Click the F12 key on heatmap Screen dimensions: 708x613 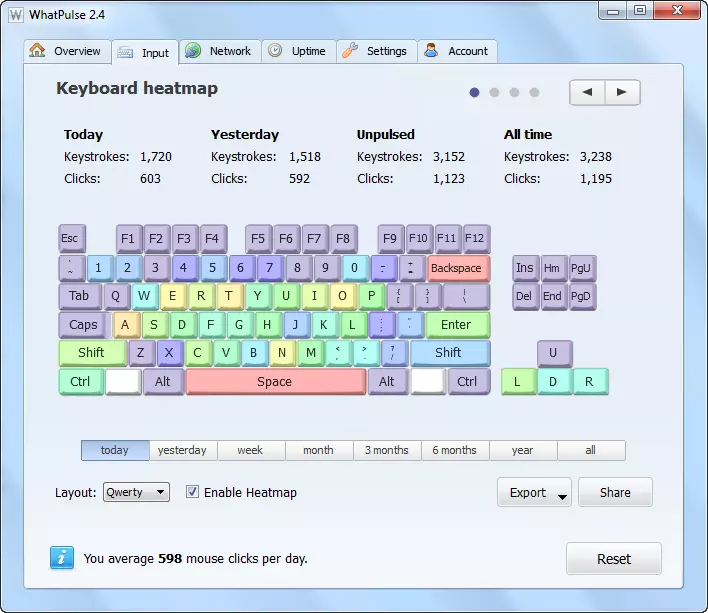[x=475, y=238]
